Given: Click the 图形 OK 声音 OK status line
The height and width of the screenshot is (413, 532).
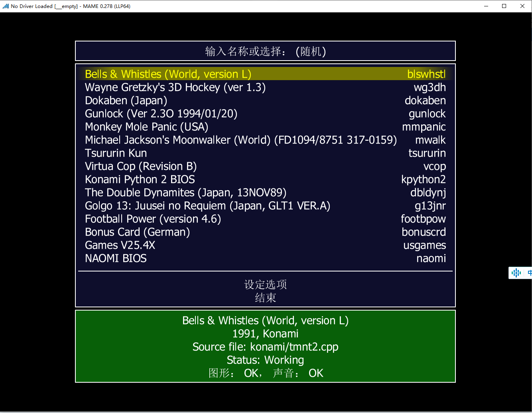Looking at the screenshot, I should pyautogui.click(x=265, y=373).
